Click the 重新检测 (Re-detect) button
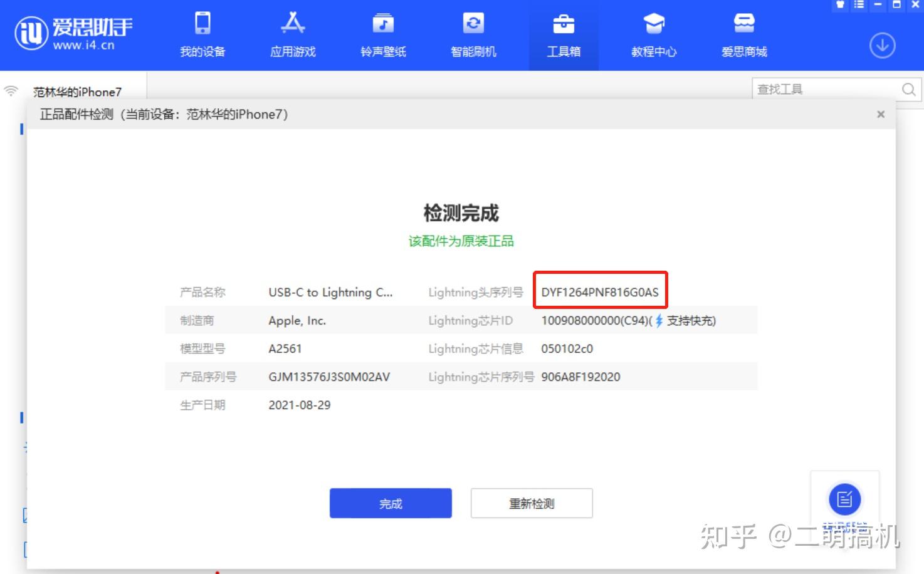The image size is (924, 574). coord(531,503)
